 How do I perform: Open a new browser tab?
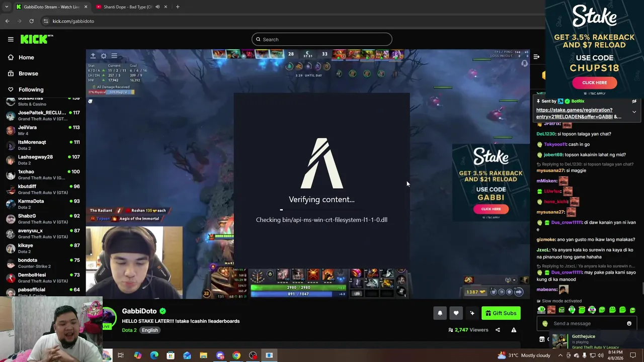(x=178, y=7)
